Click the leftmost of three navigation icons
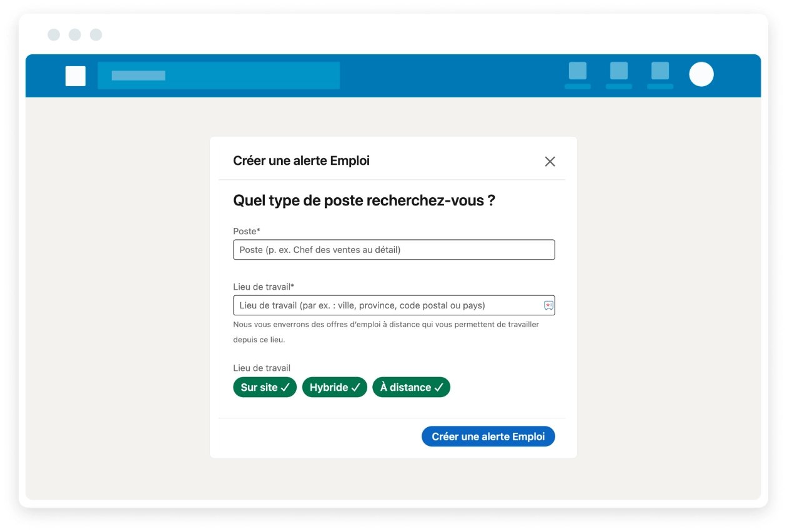Image resolution: width=787 pixels, height=532 pixels. pyautogui.click(x=578, y=71)
